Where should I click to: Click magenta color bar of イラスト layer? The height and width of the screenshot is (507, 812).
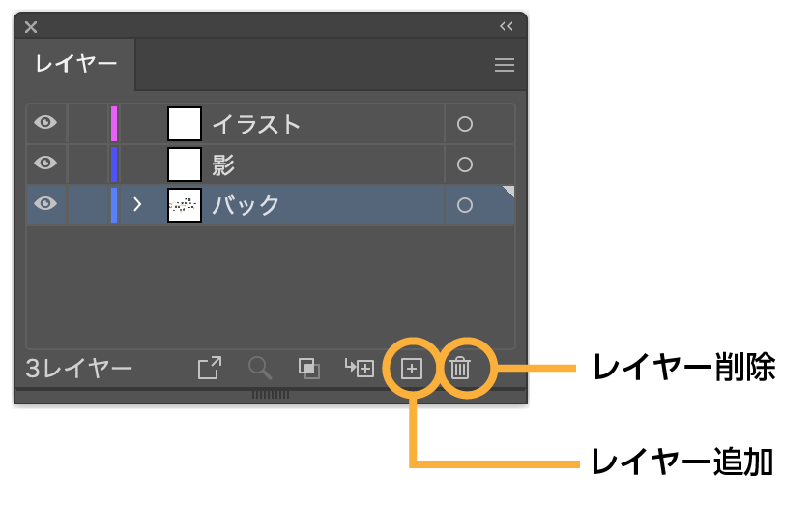(x=114, y=124)
